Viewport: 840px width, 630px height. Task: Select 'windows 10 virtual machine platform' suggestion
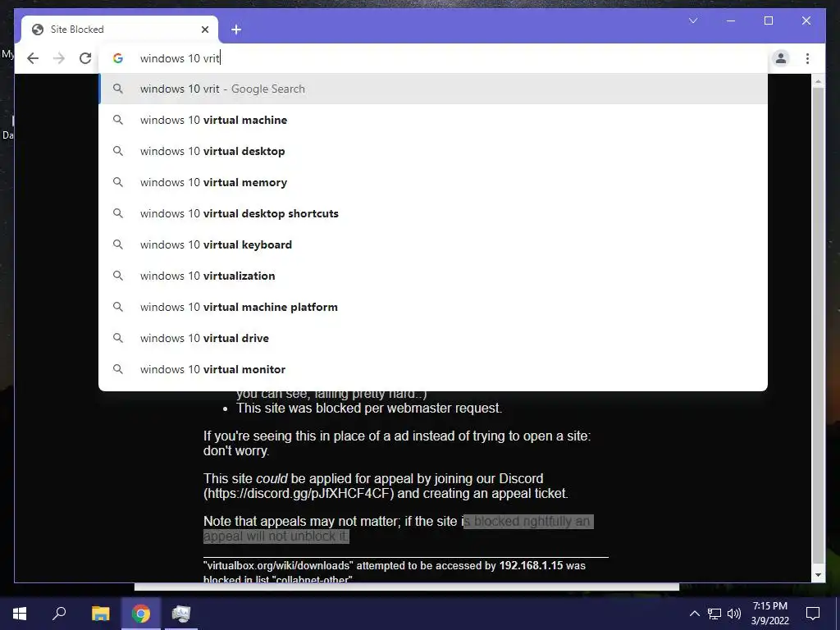[433, 307]
